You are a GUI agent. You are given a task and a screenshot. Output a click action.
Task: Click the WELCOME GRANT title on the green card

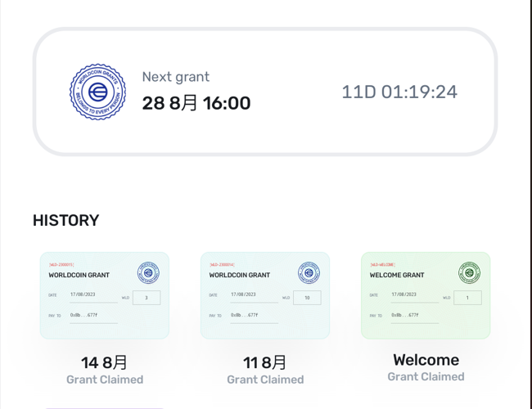pyautogui.click(x=397, y=275)
